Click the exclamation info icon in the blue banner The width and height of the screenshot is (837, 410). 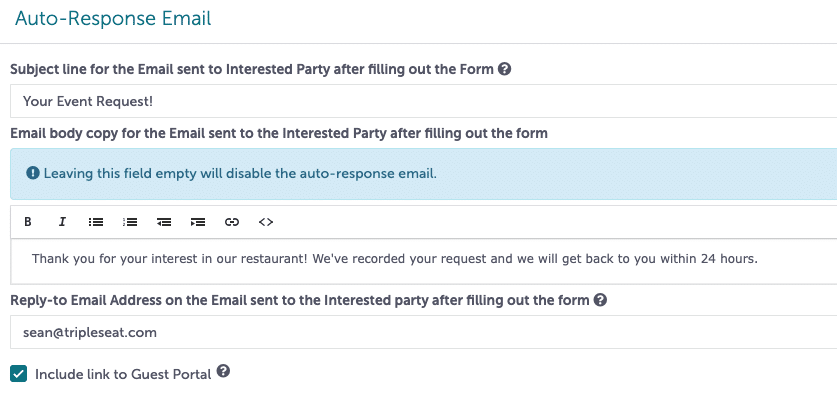(x=33, y=174)
